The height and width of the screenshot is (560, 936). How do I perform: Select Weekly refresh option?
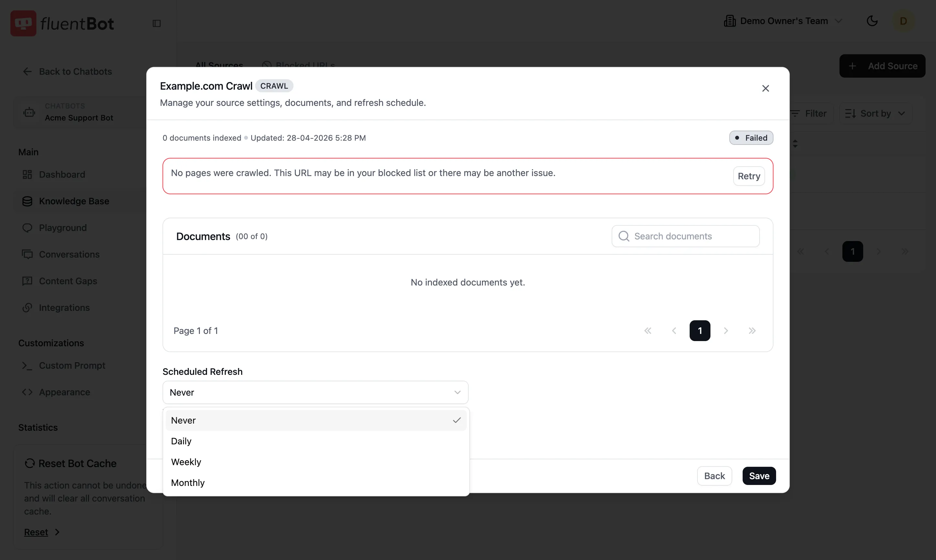tap(316, 462)
